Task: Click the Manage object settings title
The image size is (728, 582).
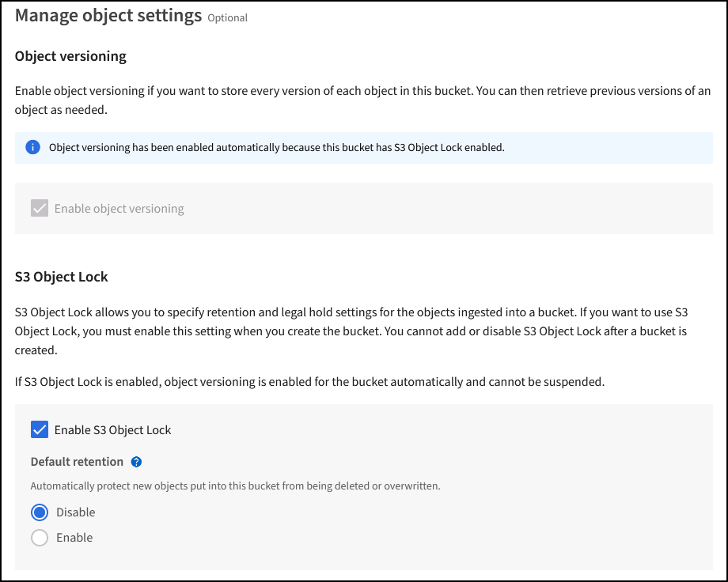Action: coord(108,15)
